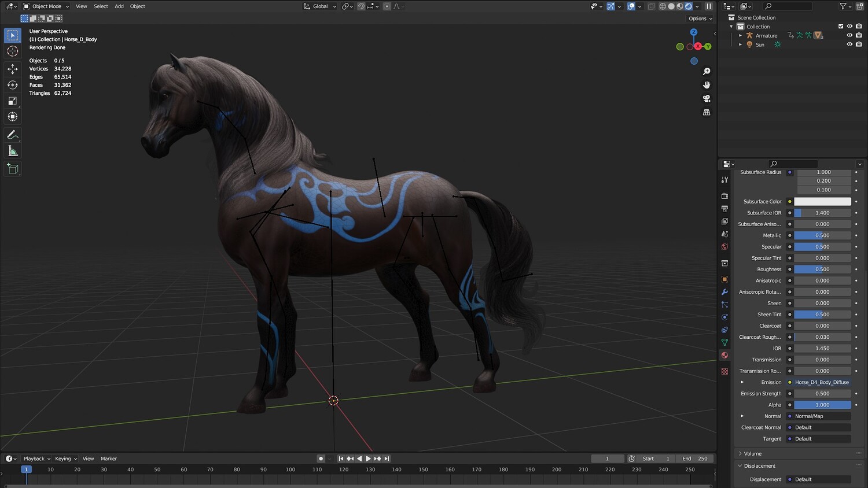868x488 pixels.
Task: Open the Object menu
Action: coord(138,6)
